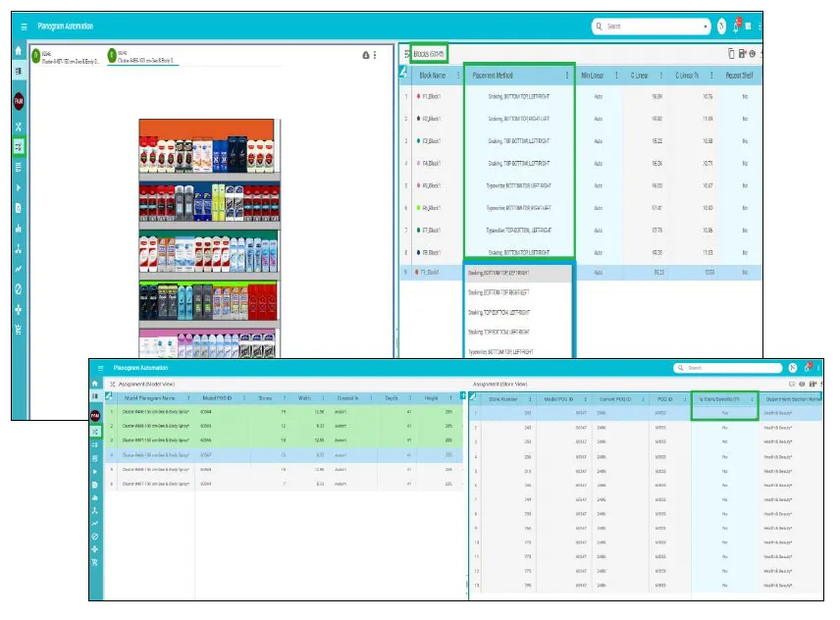Open document search icon in upper sidebar

[19, 208]
